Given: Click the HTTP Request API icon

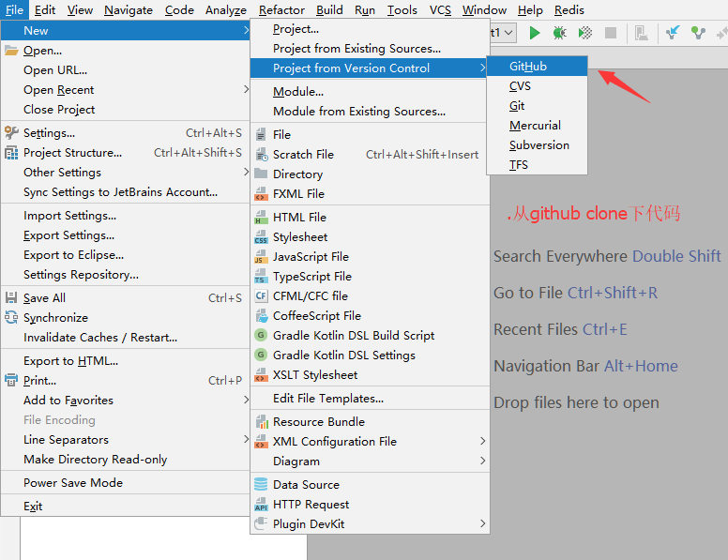Looking at the screenshot, I should click(261, 505).
